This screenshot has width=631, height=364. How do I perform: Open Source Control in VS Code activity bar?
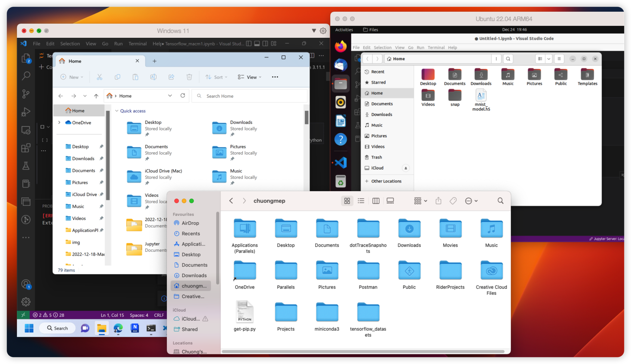[x=26, y=94]
